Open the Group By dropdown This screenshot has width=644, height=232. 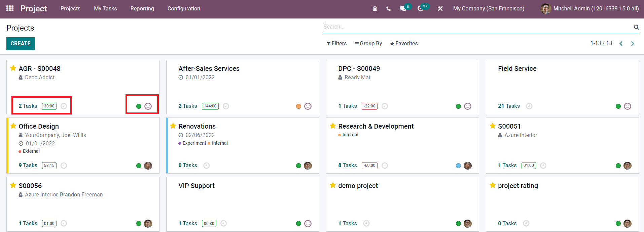[x=368, y=44]
